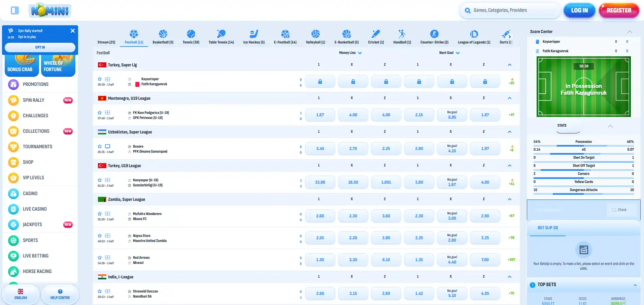Click the Nomini logo
Viewport: 644px width, 305px height.
click(50, 10)
